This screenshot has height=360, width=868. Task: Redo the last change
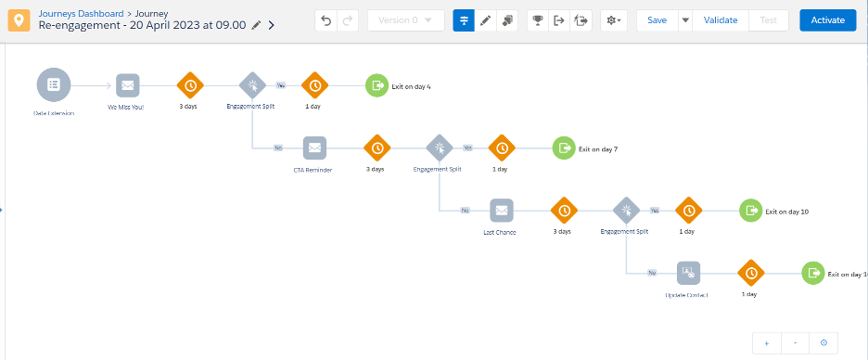[x=348, y=20]
